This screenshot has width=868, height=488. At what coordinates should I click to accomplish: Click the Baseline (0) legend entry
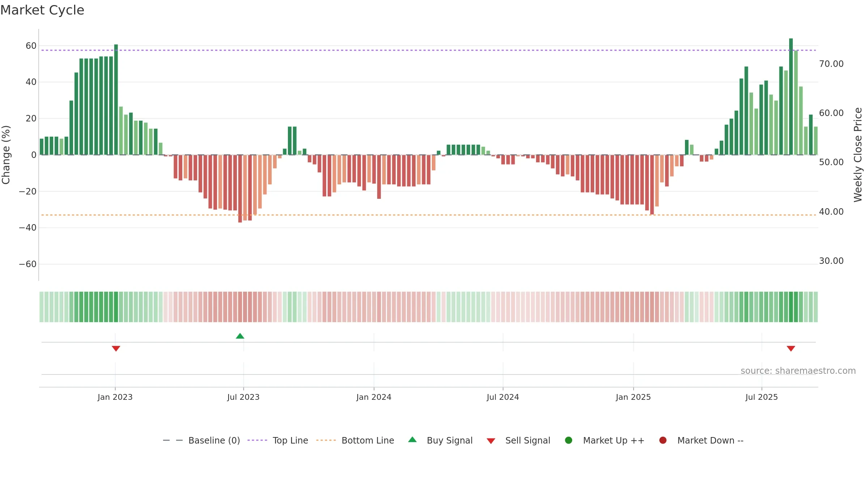click(201, 440)
